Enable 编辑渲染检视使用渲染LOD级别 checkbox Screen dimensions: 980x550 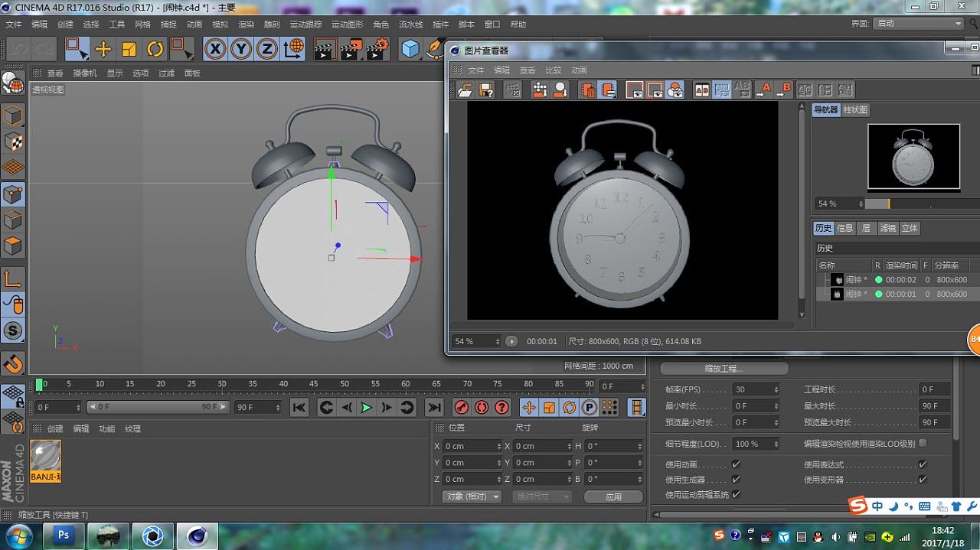(x=923, y=443)
